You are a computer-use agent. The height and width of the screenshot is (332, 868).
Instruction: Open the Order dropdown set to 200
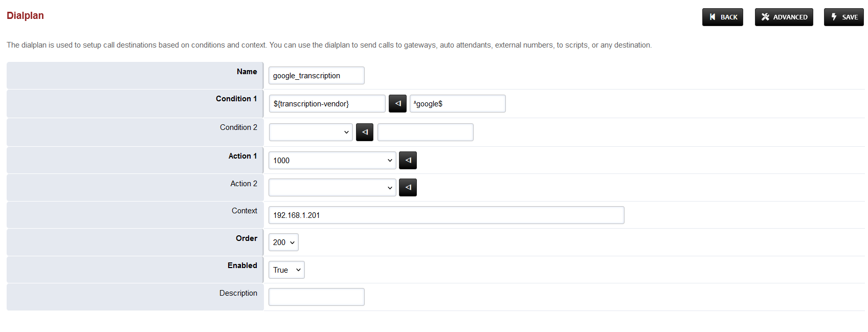[x=283, y=242]
